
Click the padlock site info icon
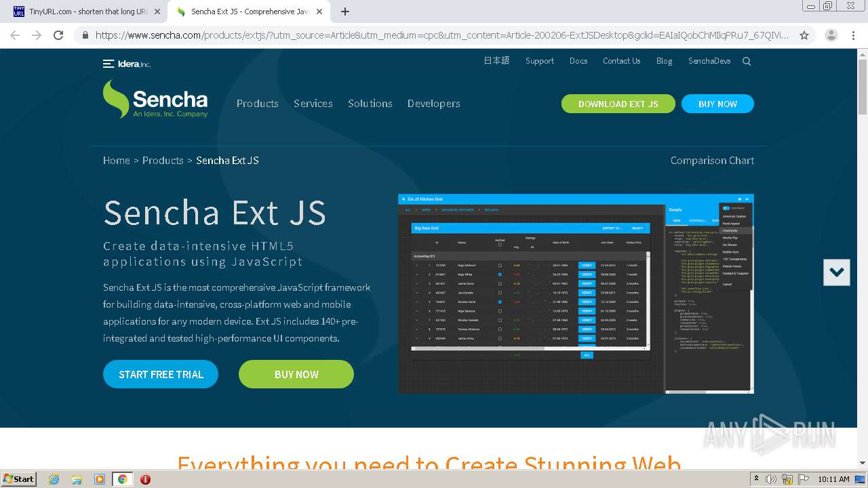coord(85,35)
